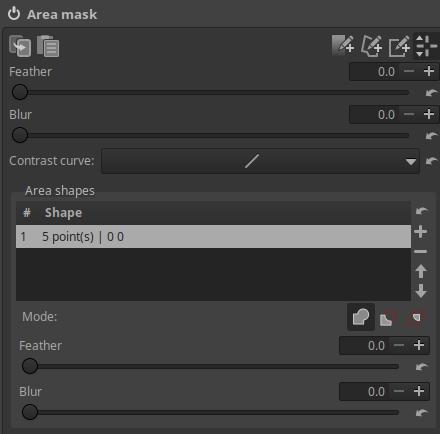The height and width of the screenshot is (434, 440).
Task: Increase the top Feather value with plus
Action: 429,71
